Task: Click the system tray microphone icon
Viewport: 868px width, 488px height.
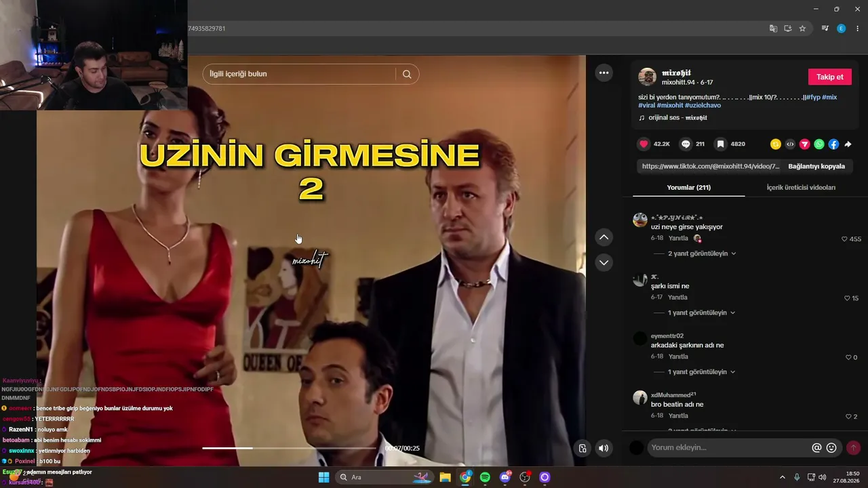Action: tap(797, 477)
